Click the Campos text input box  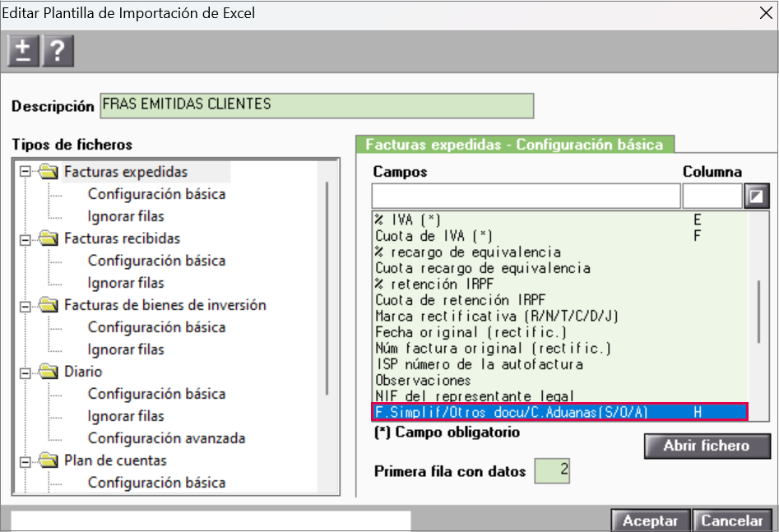coord(526,197)
